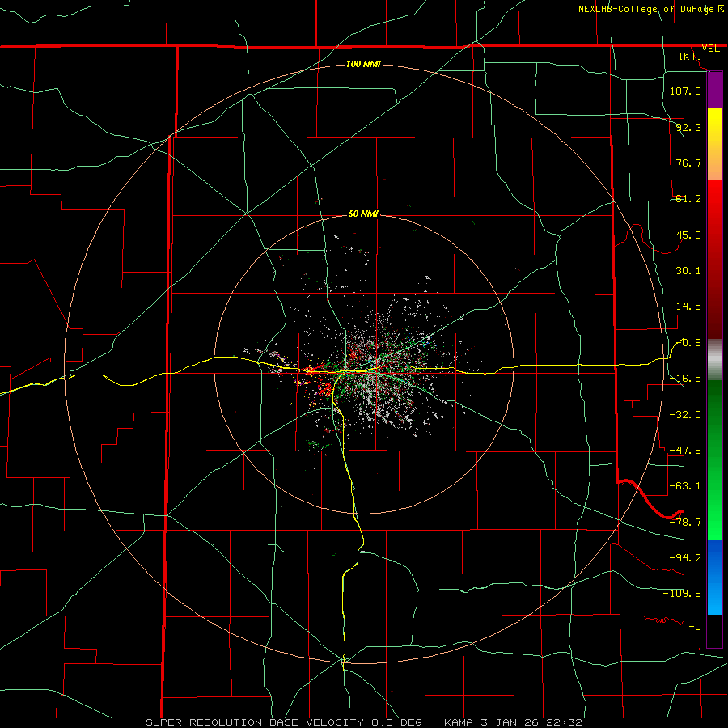Click the 107.8 velocity scale value
The image size is (728, 728).
685,91
